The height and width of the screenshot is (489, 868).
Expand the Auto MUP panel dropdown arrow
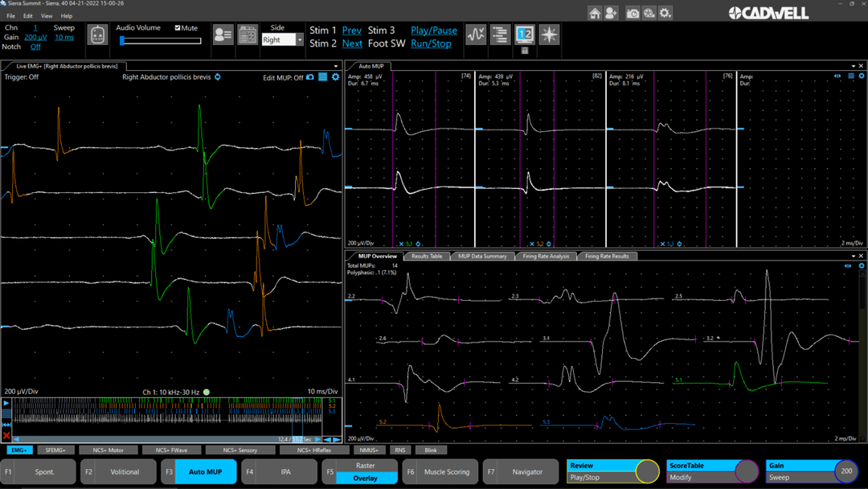[853, 66]
